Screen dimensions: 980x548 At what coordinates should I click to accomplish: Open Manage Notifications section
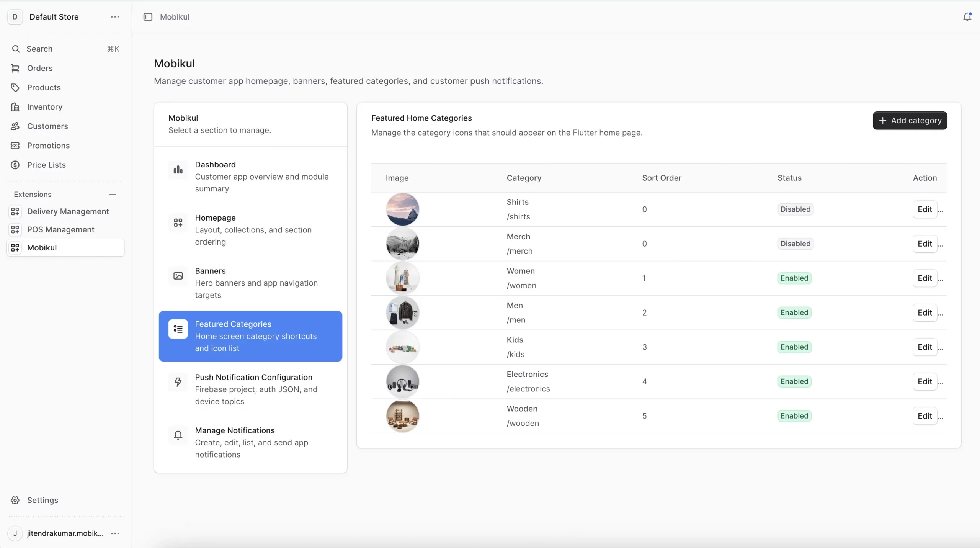[250, 442]
